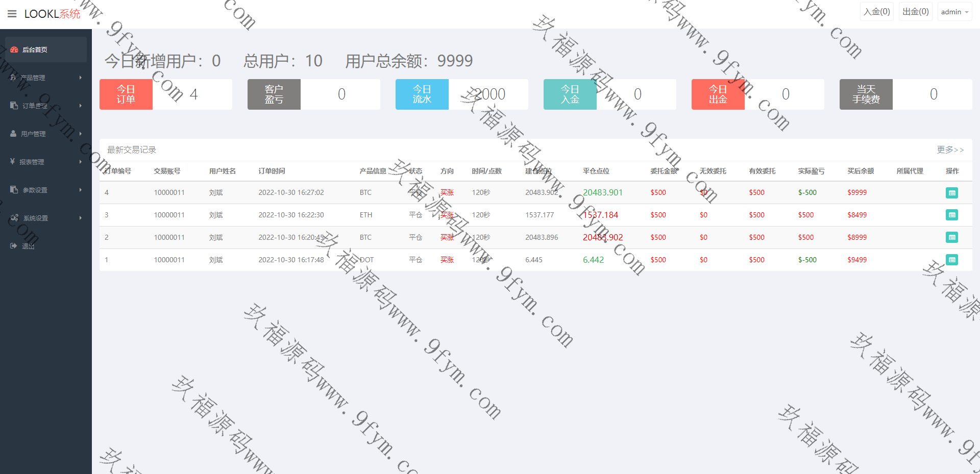Expand the 系统设置 submenu arrow
Viewport: 980px width, 474px height.
click(x=80, y=218)
